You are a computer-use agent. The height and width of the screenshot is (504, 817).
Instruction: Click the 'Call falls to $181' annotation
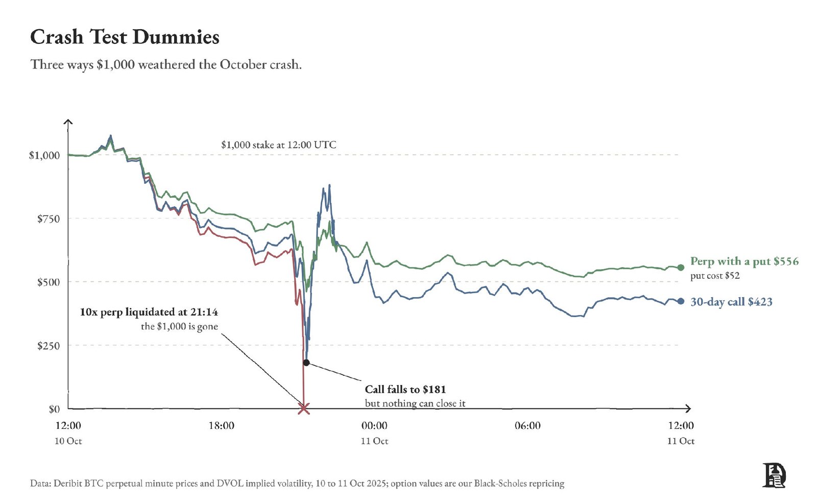pyautogui.click(x=405, y=390)
